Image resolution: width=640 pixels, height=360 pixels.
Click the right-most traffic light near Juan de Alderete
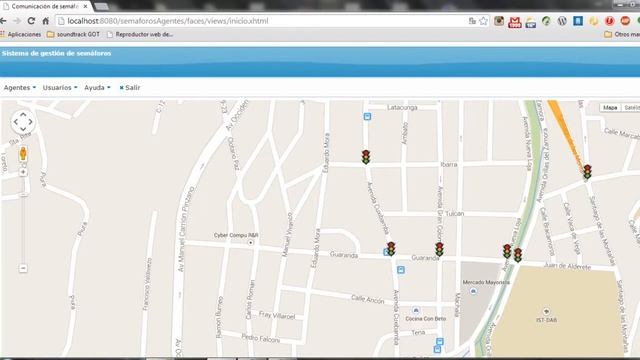(518, 255)
